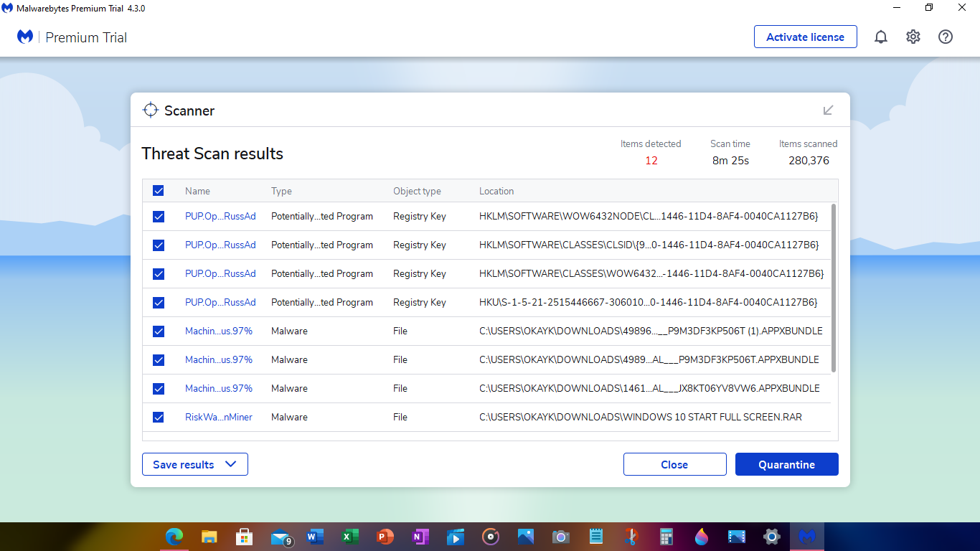Uncheck the HKLM\SOFTWARE\CLASSES\WOW6432 row checkbox
Screen dimensions: 980x551
(x=159, y=274)
